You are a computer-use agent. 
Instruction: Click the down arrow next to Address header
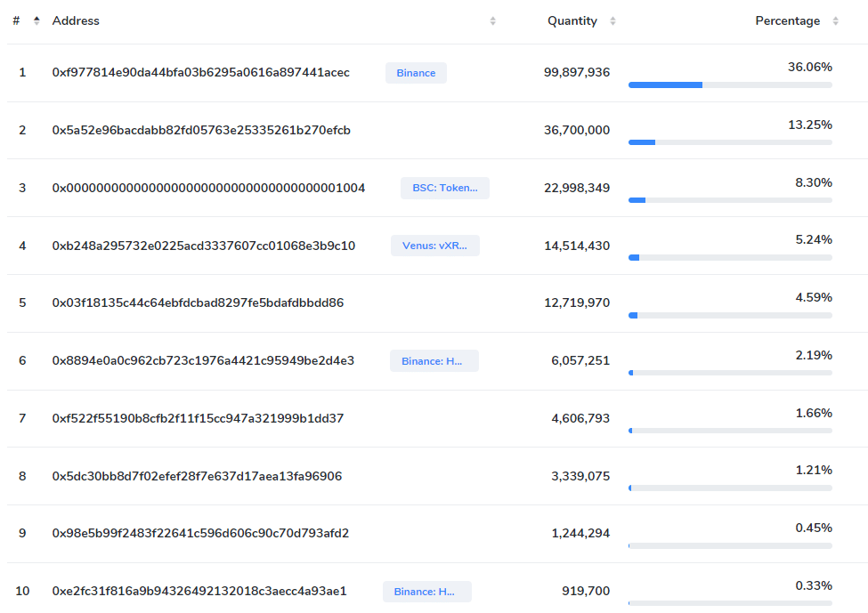point(493,24)
